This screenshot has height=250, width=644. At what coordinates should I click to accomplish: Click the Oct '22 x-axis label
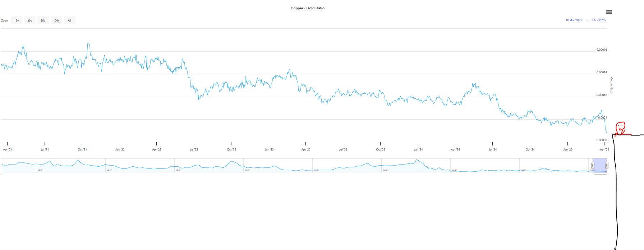(231, 149)
